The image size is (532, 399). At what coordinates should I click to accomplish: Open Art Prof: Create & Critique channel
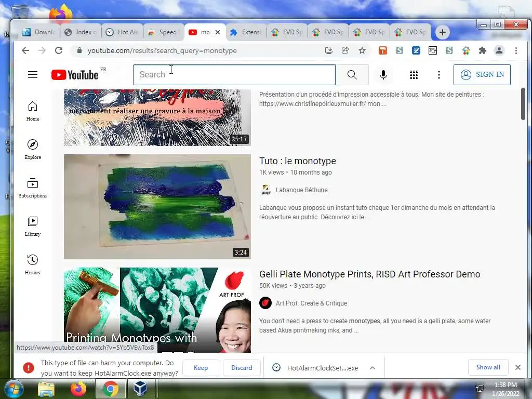coord(311,303)
